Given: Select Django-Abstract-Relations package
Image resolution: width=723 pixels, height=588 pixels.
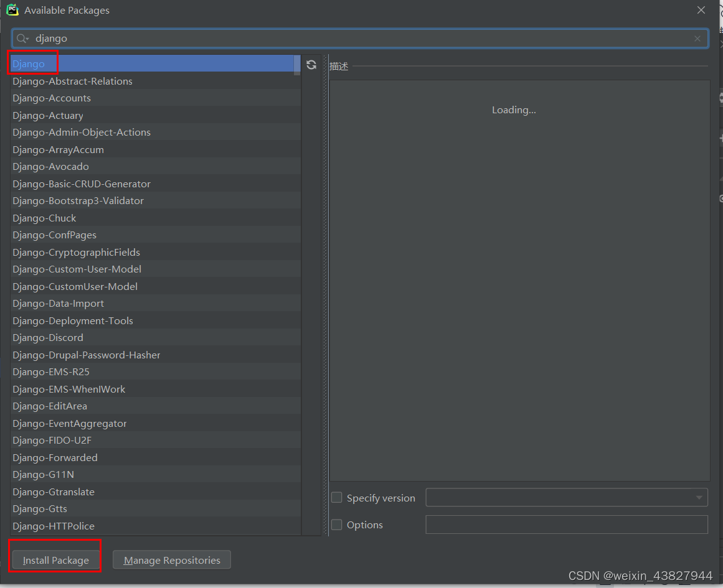Looking at the screenshot, I should pos(156,81).
